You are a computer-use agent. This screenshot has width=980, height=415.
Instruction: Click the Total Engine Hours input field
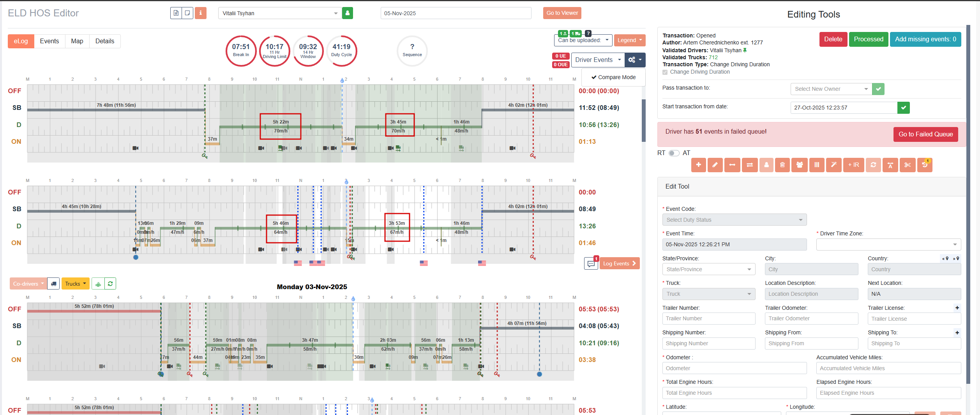(735, 393)
